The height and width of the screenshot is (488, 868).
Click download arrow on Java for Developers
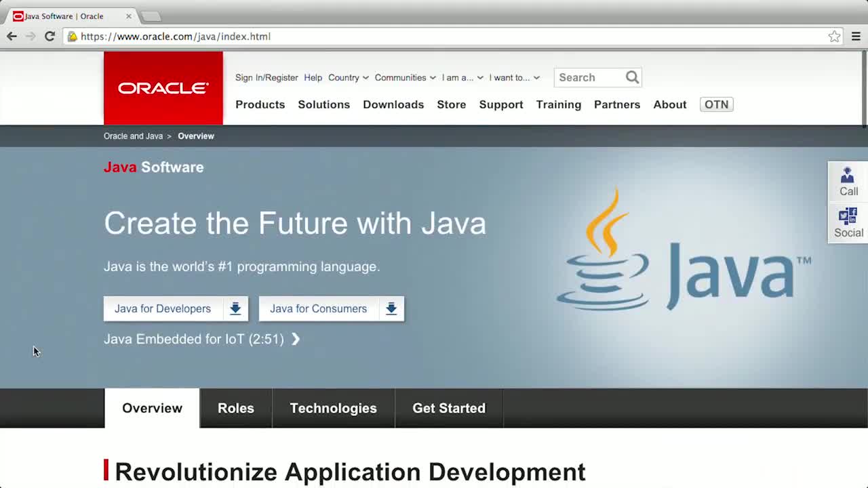(235, 309)
